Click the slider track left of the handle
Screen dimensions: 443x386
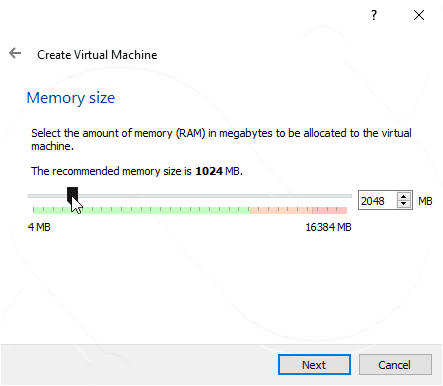pyautogui.click(x=48, y=196)
